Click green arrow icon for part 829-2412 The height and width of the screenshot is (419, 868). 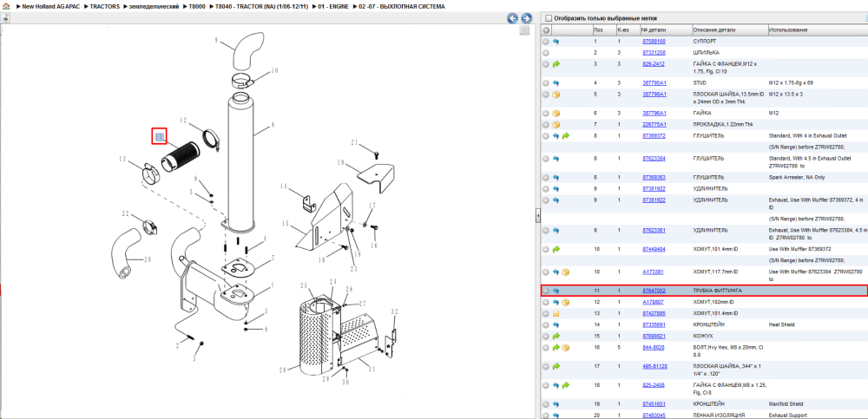(x=556, y=64)
